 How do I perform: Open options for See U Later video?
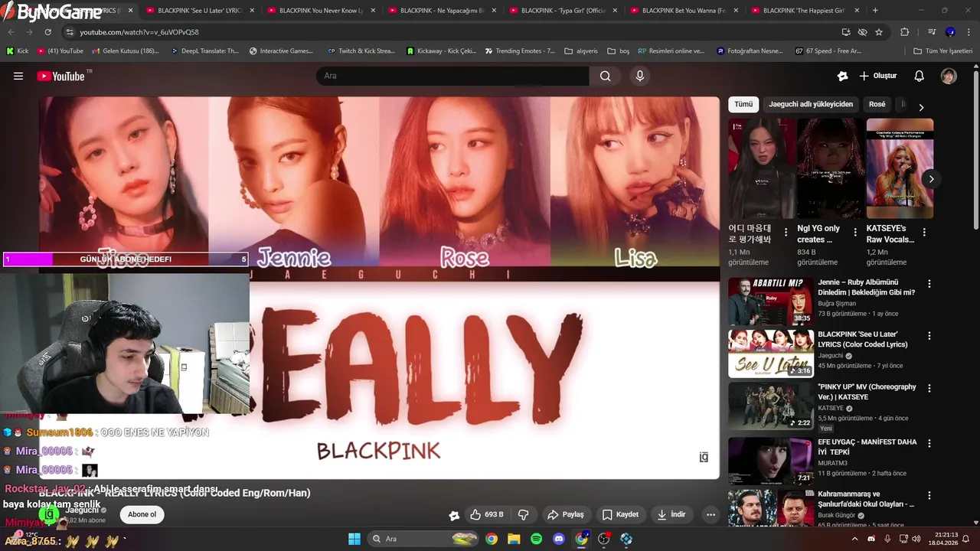pyautogui.click(x=929, y=336)
